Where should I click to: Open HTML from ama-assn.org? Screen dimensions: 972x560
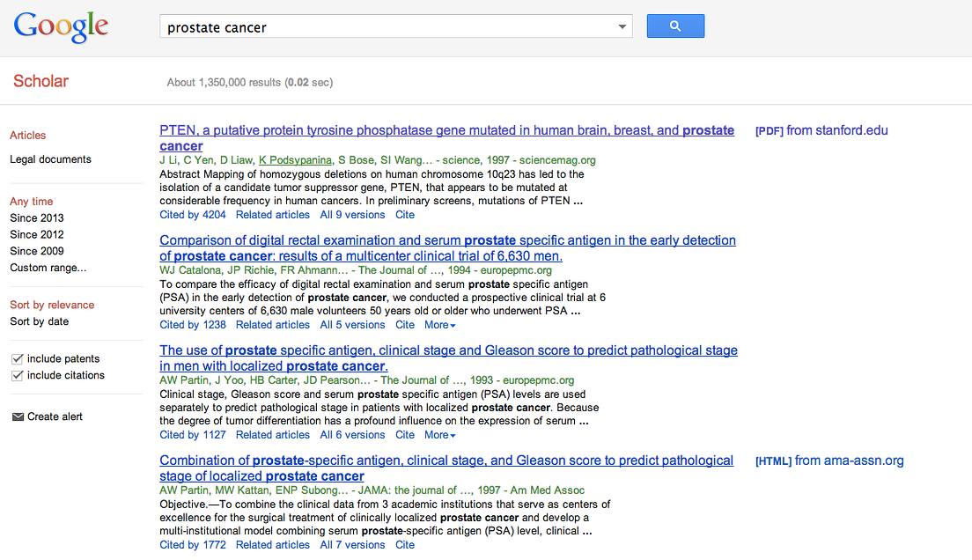[829, 461]
